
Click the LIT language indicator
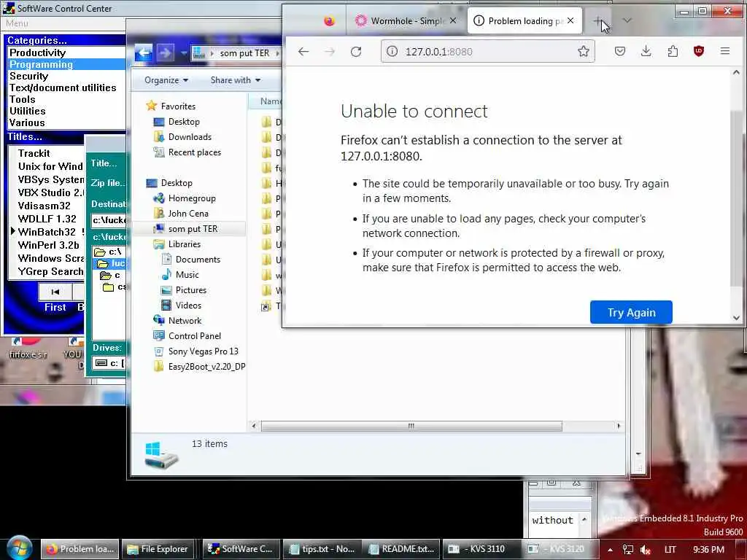click(670, 550)
